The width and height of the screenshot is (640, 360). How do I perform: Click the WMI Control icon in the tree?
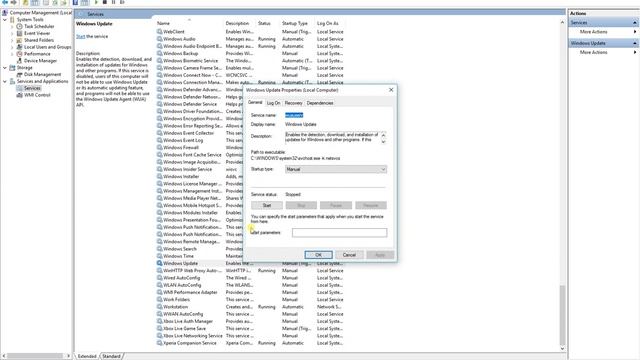[x=19, y=95]
